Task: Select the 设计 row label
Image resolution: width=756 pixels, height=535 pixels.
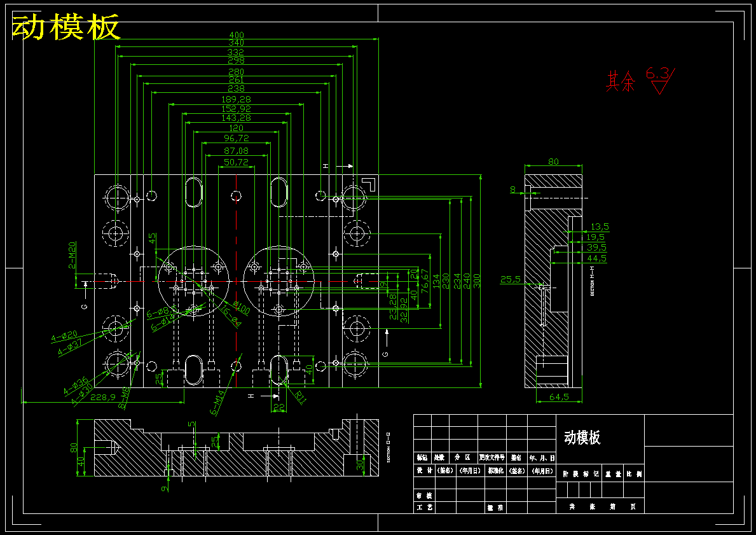Action: point(425,470)
